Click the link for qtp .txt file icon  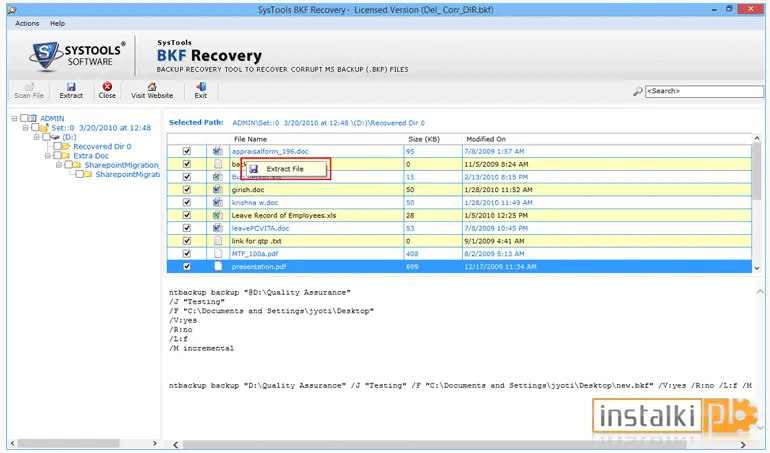point(218,241)
